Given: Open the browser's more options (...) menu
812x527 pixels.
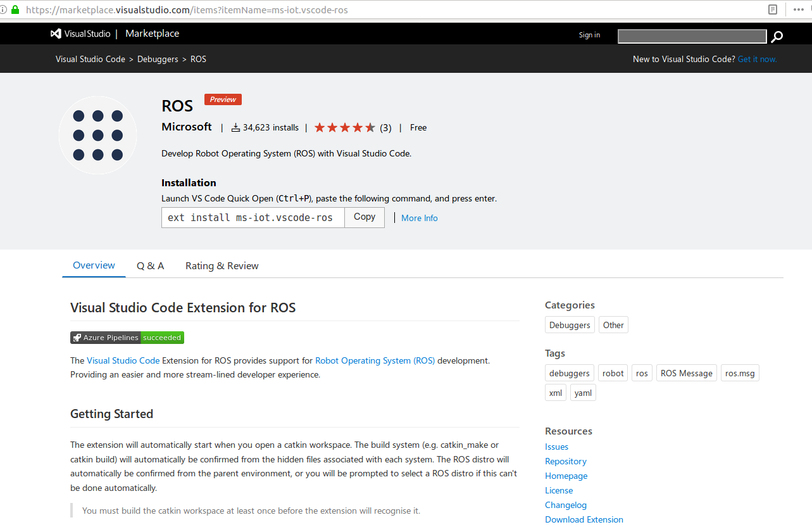Looking at the screenshot, I should 798,10.
